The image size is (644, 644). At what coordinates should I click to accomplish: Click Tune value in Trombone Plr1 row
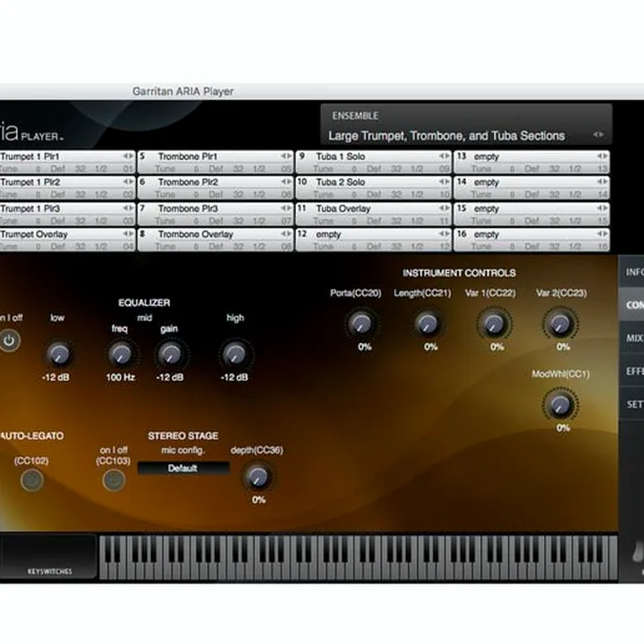tap(196, 169)
